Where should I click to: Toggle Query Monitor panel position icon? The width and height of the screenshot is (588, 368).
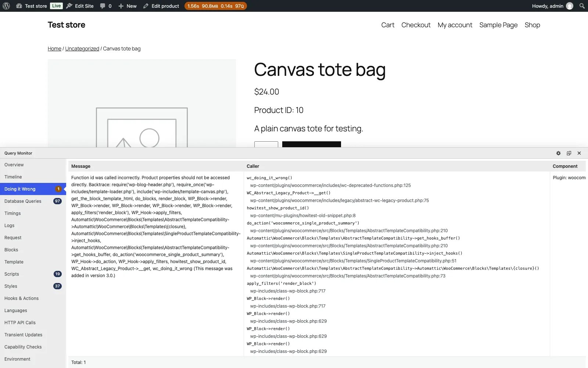coord(569,153)
